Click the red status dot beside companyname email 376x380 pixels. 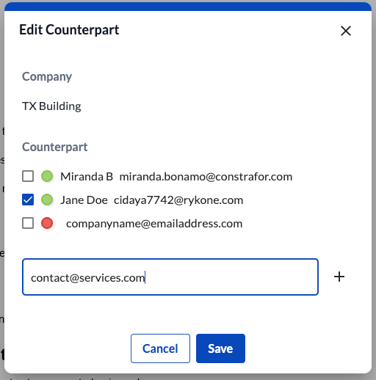tap(47, 223)
